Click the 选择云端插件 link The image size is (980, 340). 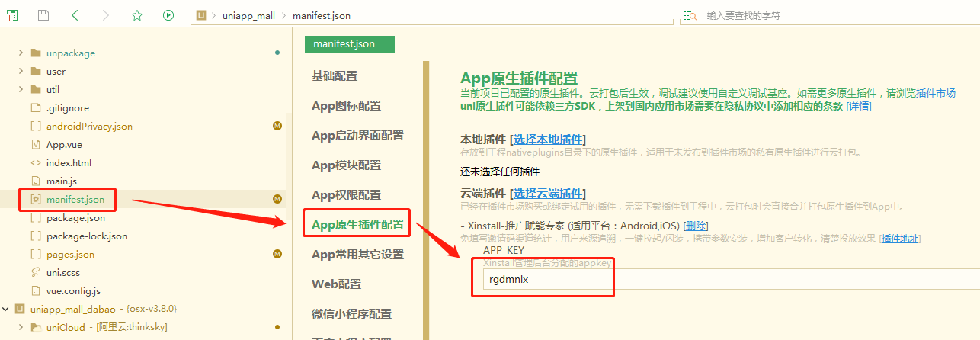548,193
